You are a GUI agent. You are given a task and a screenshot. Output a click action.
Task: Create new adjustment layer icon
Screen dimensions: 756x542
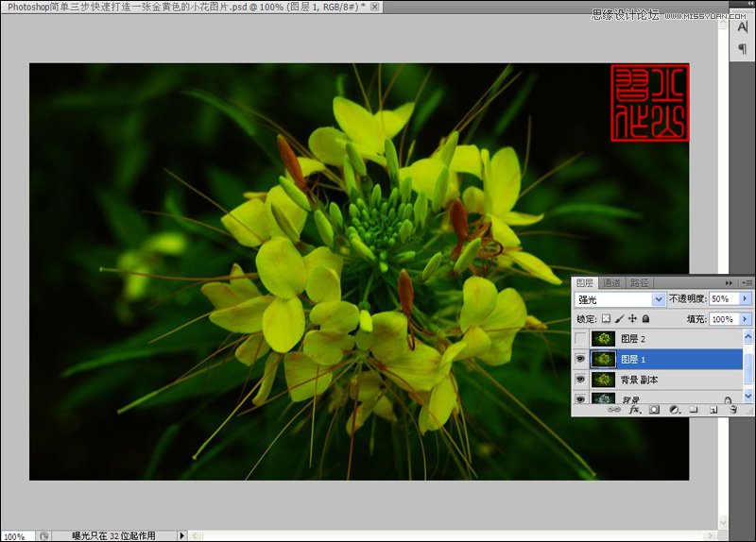(x=675, y=410)
